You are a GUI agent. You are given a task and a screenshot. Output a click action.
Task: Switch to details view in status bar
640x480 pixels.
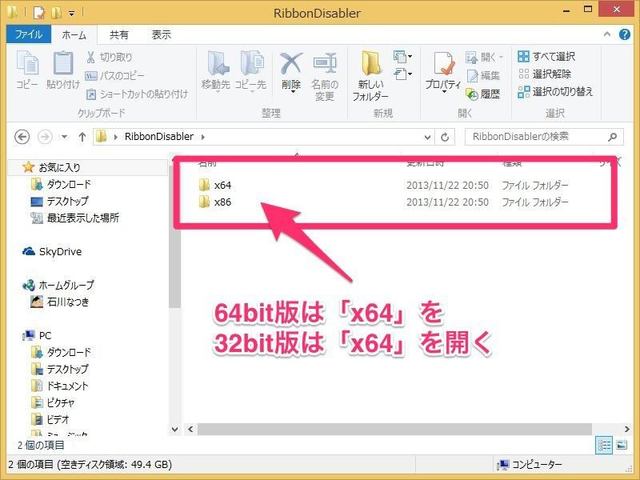(605, 444)
